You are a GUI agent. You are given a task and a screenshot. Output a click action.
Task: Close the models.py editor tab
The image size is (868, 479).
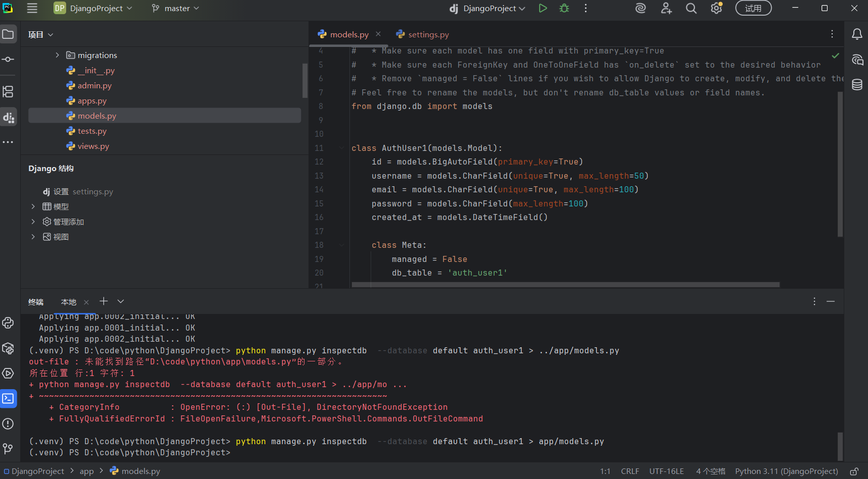coord(378,34)
